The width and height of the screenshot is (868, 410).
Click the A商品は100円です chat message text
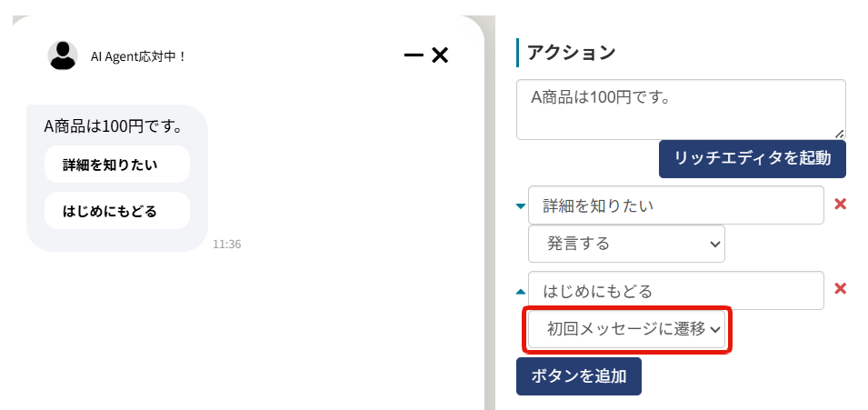(114, 126)
